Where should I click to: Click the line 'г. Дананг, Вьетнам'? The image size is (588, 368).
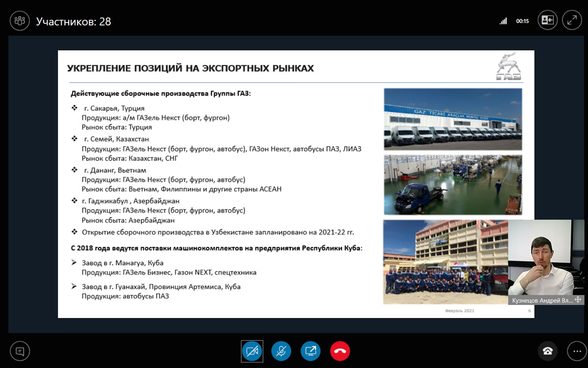(116, 170)
